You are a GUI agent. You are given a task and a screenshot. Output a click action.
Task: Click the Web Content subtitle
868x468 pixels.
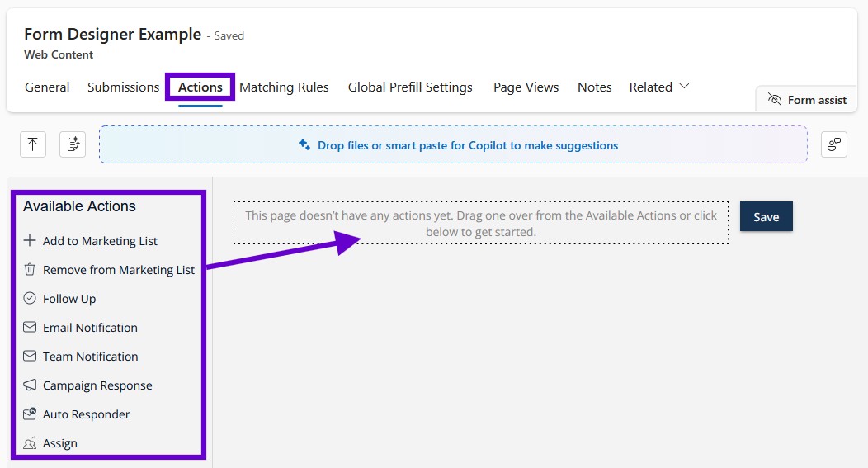pos(59,54)
